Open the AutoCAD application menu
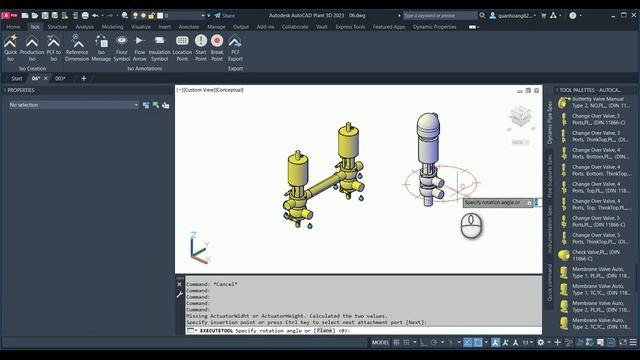The width and height of the screenshot is (640, 360). [x=9, y=16]
